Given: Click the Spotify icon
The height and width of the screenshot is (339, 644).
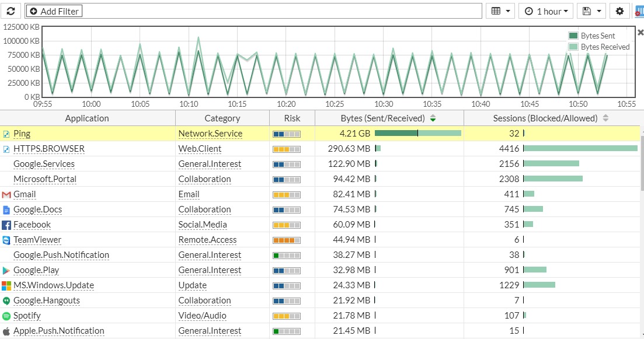Looking at the screenshot, I should click(x=7, y=316).
